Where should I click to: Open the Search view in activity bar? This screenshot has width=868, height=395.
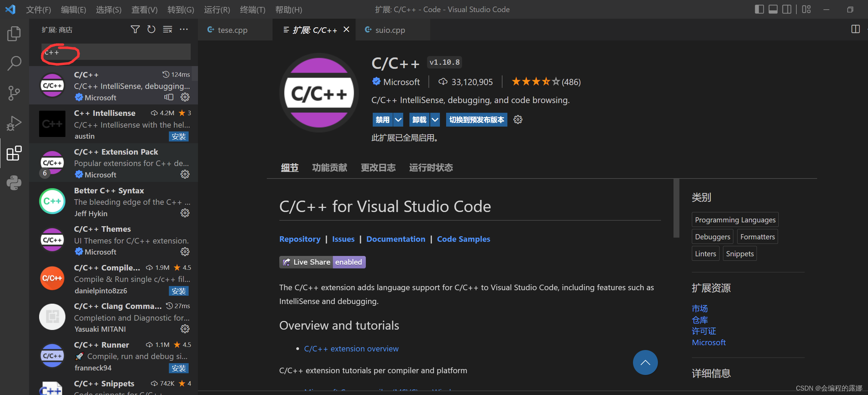[14, 63]
